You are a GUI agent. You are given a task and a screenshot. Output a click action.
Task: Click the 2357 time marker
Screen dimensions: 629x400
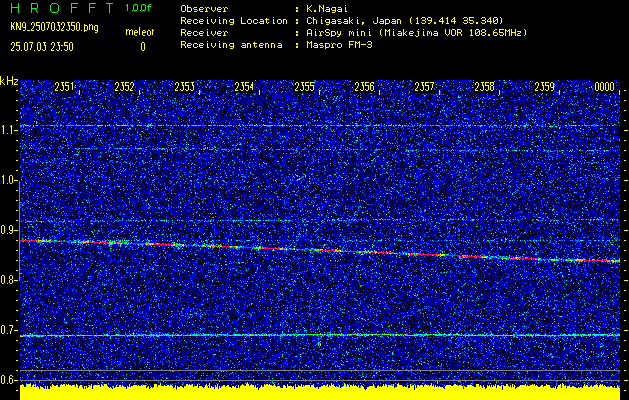[424, 87]
